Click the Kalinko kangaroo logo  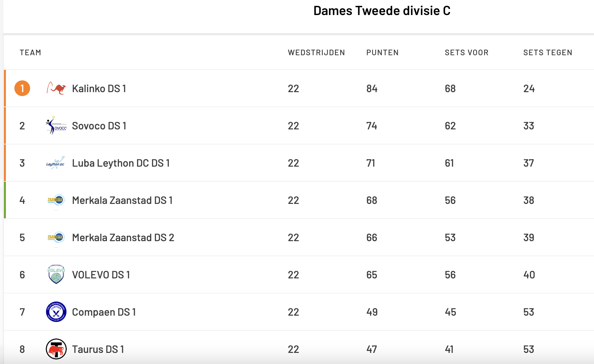(x=56, y=88)
